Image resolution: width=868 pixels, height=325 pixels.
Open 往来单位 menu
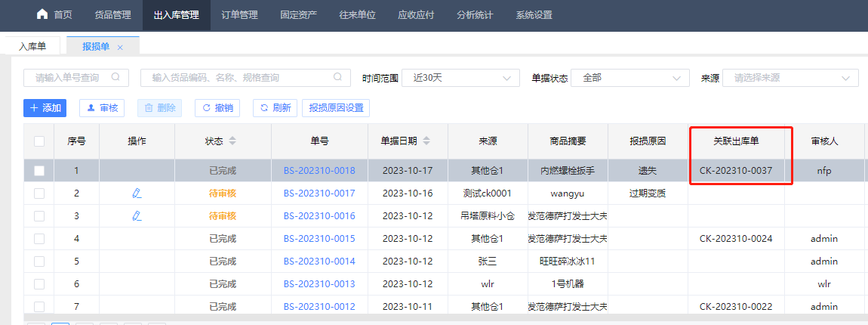click(x=358, y=15)
